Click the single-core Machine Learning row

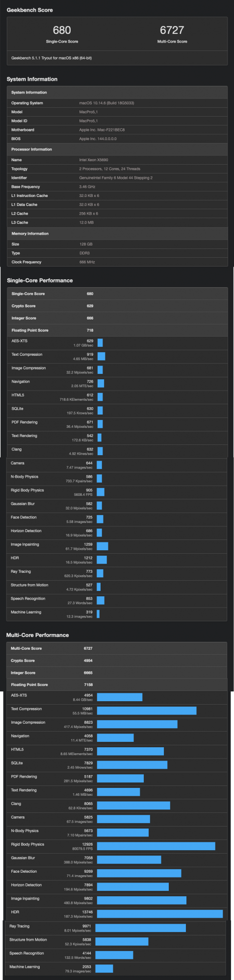click(x=117, y=614)
